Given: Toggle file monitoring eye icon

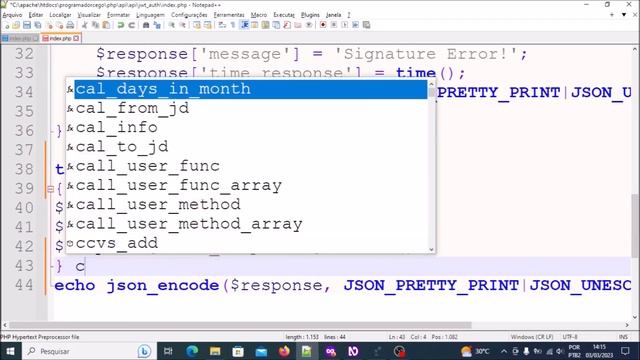Looking at the screenshot, I should pos(309,25).
